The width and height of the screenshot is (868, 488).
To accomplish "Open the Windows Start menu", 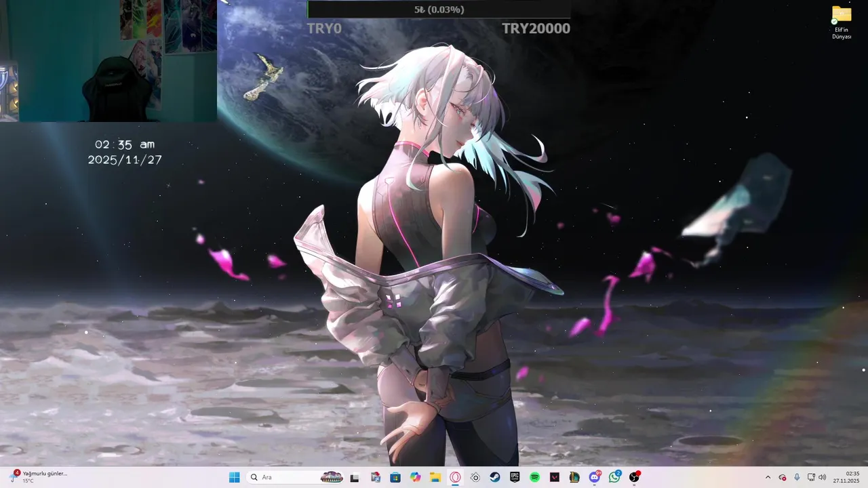I will [234, 477].
